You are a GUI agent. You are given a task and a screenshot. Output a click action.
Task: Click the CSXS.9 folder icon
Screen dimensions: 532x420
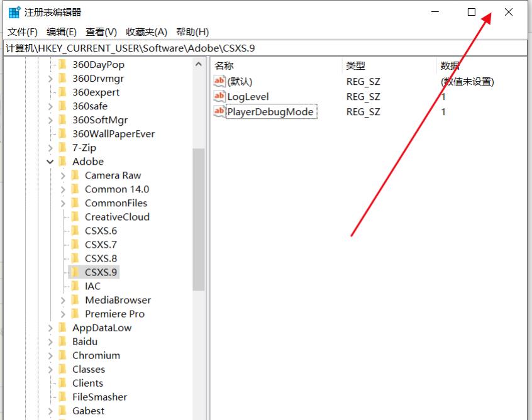[x=75, y=272]
